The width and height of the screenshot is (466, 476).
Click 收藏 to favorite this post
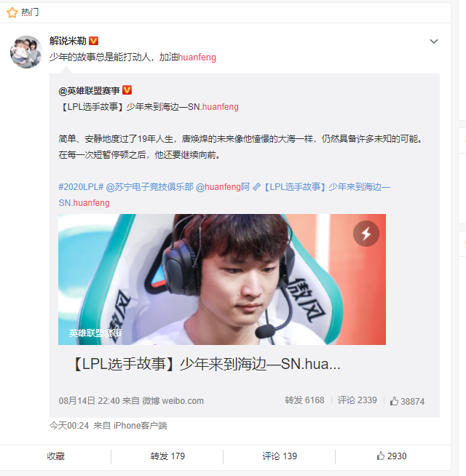(56, 456)
